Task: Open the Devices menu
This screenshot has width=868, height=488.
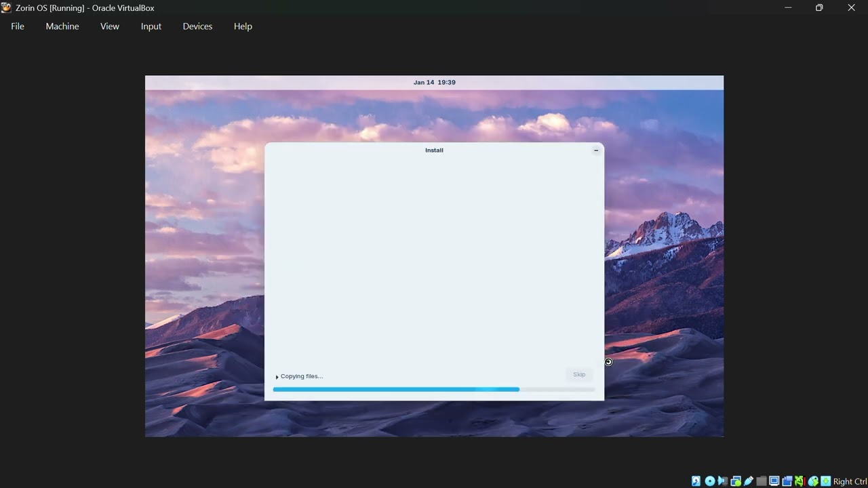Action: (x=197, y=26)
